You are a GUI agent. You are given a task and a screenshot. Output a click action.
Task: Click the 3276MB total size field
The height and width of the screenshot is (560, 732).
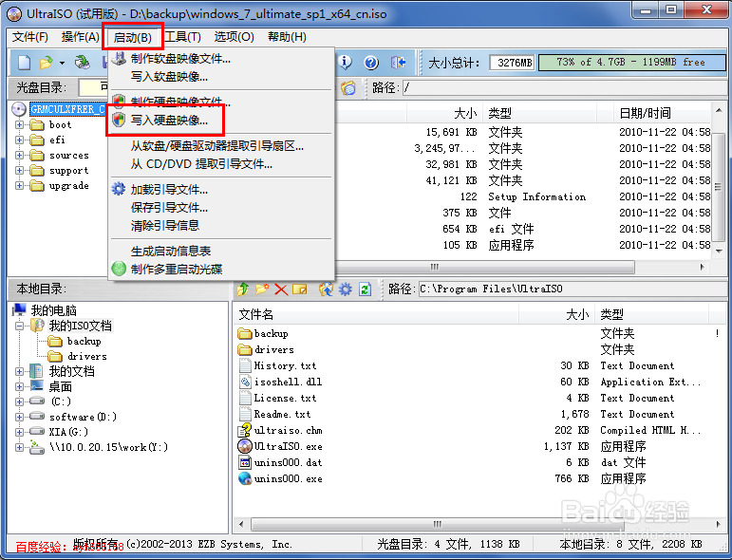point(512,63)
